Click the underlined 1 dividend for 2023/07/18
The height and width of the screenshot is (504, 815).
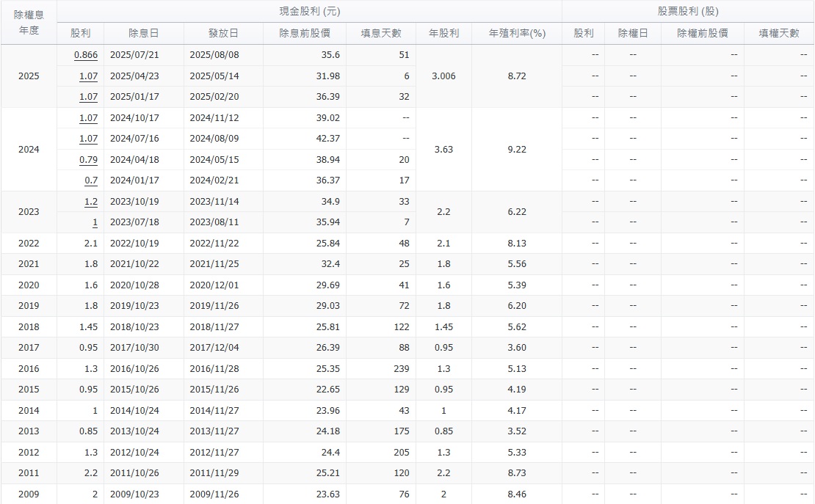pyautogui.click(x=95, y=222)
